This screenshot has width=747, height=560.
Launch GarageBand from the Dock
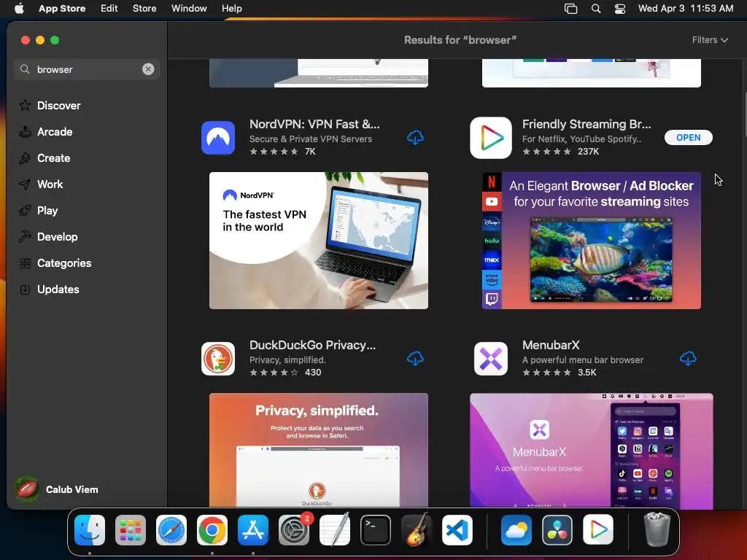tap(417, 530)
